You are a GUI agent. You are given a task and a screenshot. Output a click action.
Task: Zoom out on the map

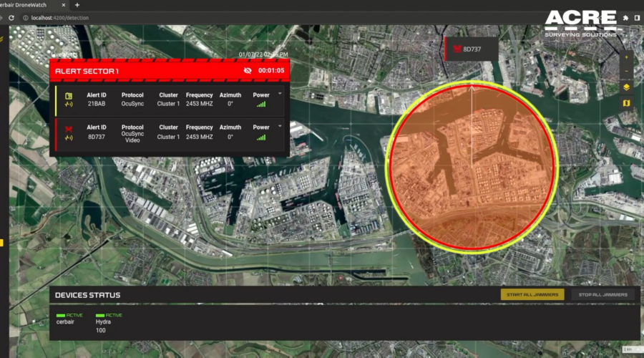point(626,71)
